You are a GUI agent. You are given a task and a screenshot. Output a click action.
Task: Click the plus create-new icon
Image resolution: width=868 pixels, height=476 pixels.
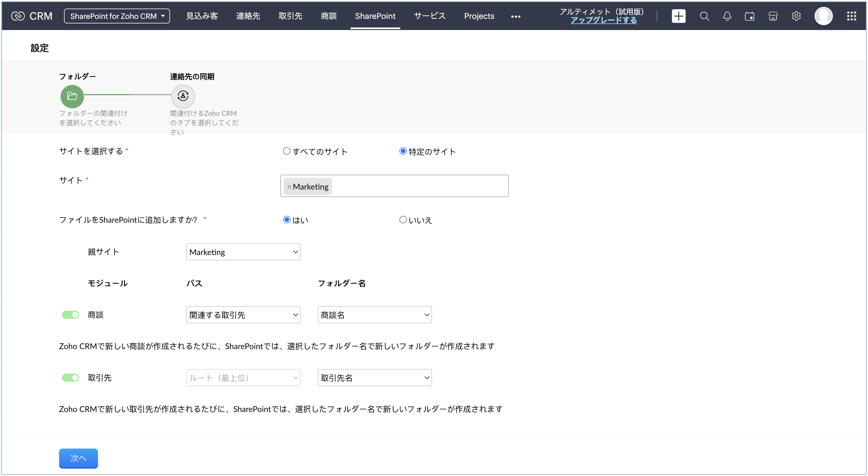point(678,16)
